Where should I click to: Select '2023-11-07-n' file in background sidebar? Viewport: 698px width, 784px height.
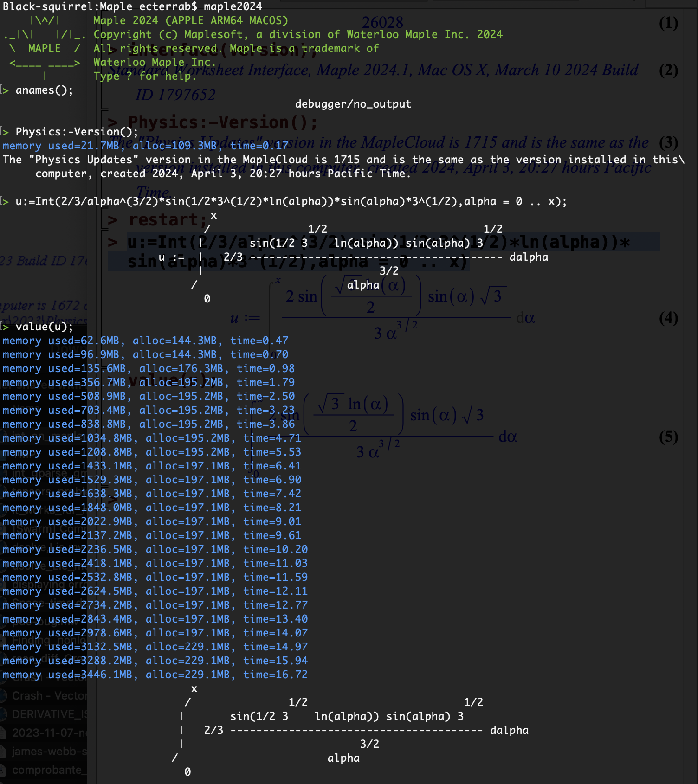pos(49,733)
